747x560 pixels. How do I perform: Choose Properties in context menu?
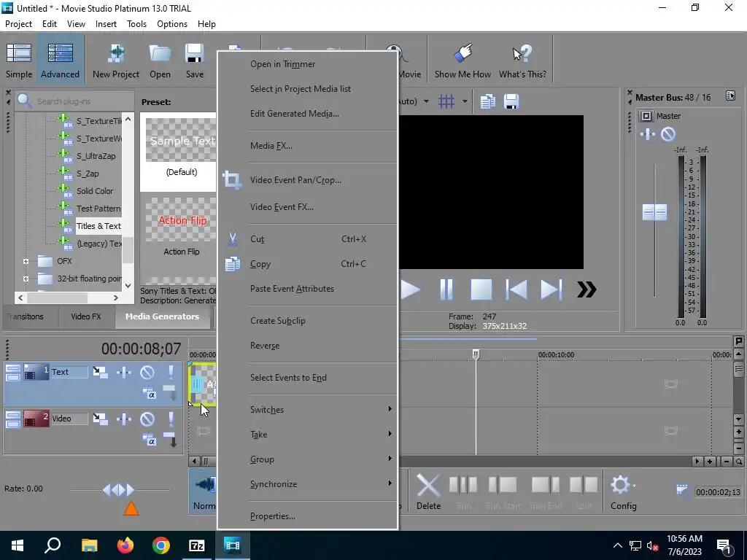273,516
